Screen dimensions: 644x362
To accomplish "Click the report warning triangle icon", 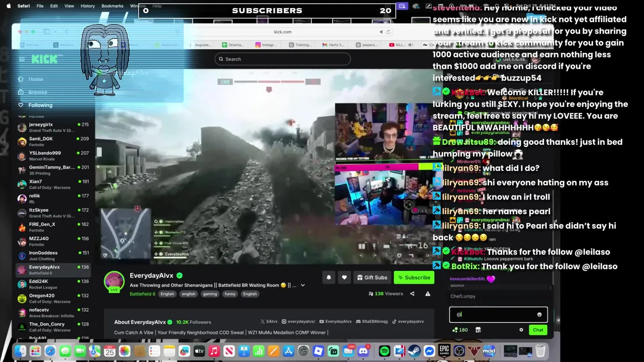I will point(428,294).
